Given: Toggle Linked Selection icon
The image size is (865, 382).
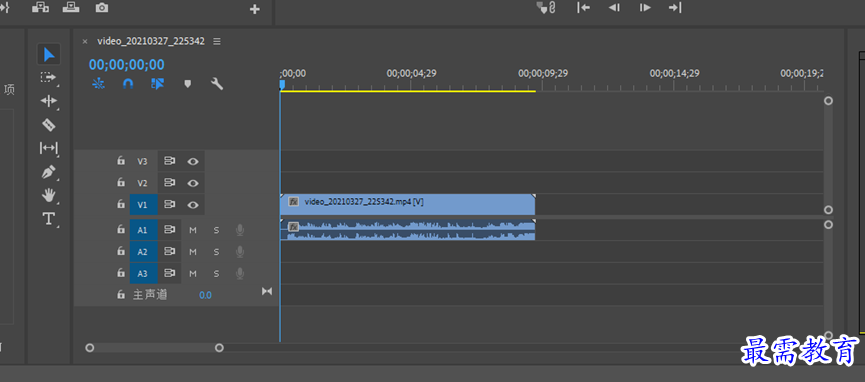Looking at the screenshot, I should pos(158,84).
